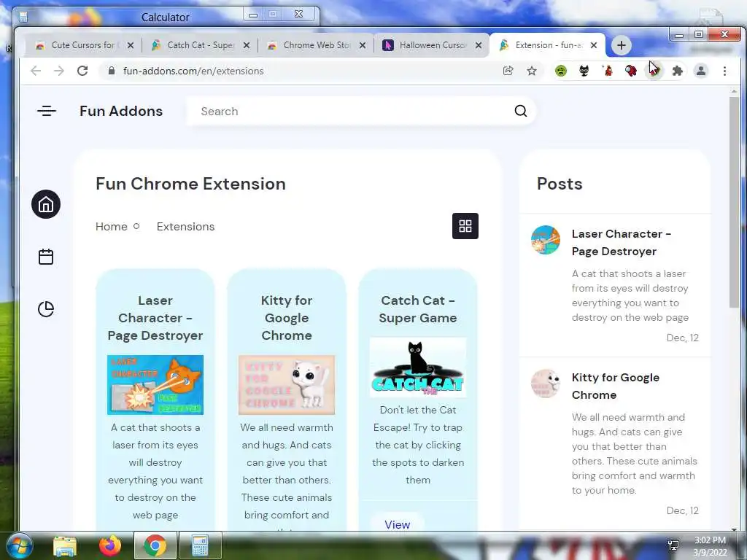
Task: Click the Kitty for Google Chrome thumbnail
Action: 287,385
